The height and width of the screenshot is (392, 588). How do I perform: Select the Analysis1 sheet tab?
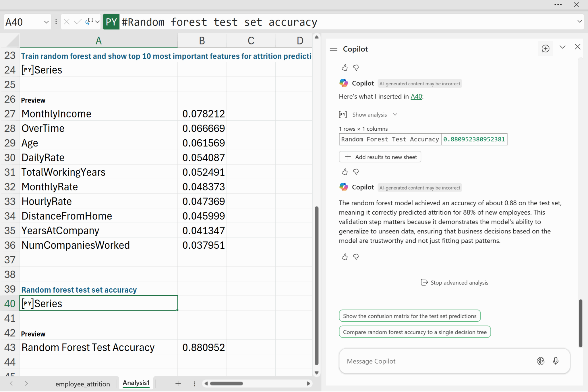click(x=136, y=383)
